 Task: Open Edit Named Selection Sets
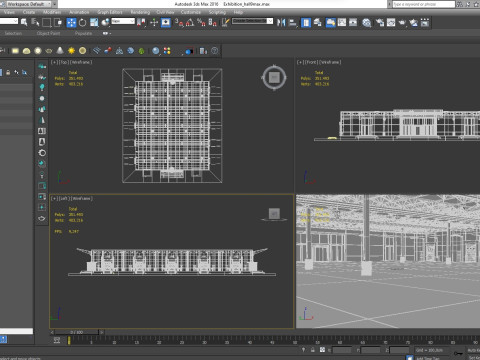[x=226, y=22]
